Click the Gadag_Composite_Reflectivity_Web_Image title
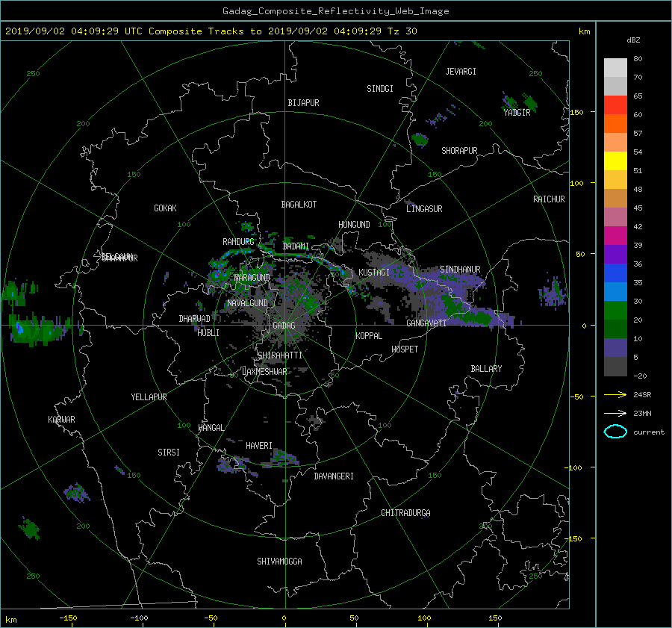The image size is (672, 628). tap(335, 11)
